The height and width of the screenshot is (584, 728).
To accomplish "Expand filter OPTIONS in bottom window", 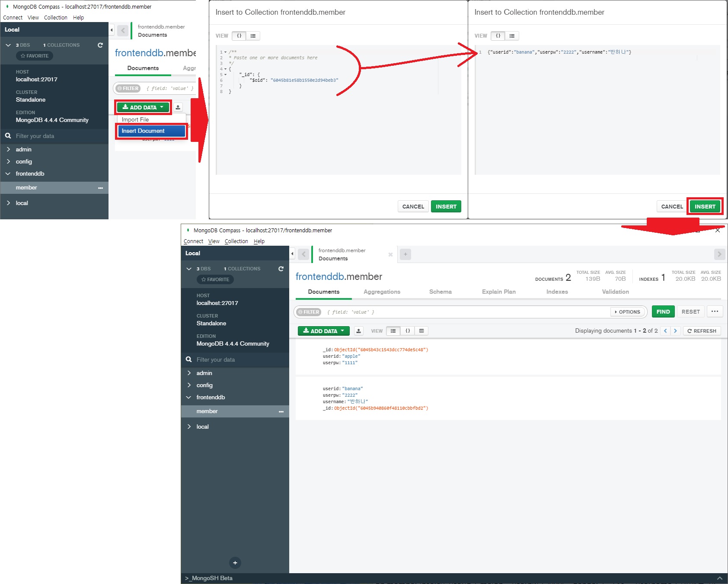I will click(x=628, y=312).
